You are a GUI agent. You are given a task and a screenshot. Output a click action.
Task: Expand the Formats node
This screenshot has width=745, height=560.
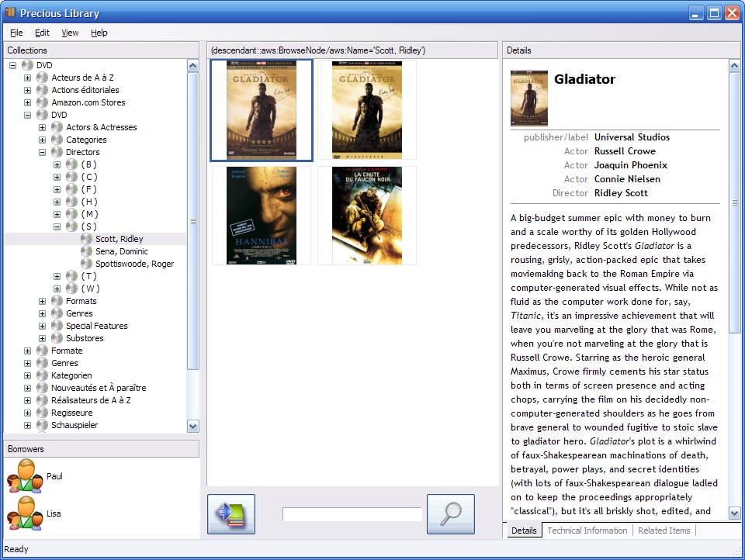[x=42, y=301]
